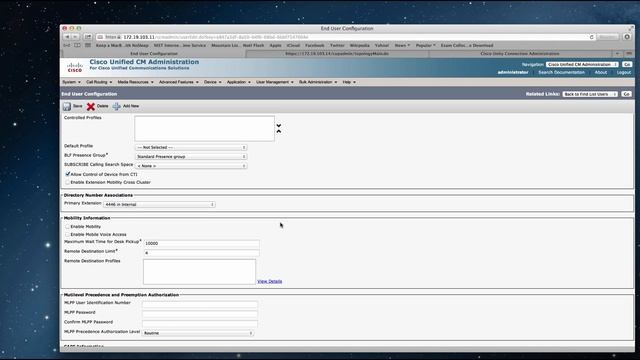Click the red Delete X icon
640x360 pixels.
click(x=91, y=107)
